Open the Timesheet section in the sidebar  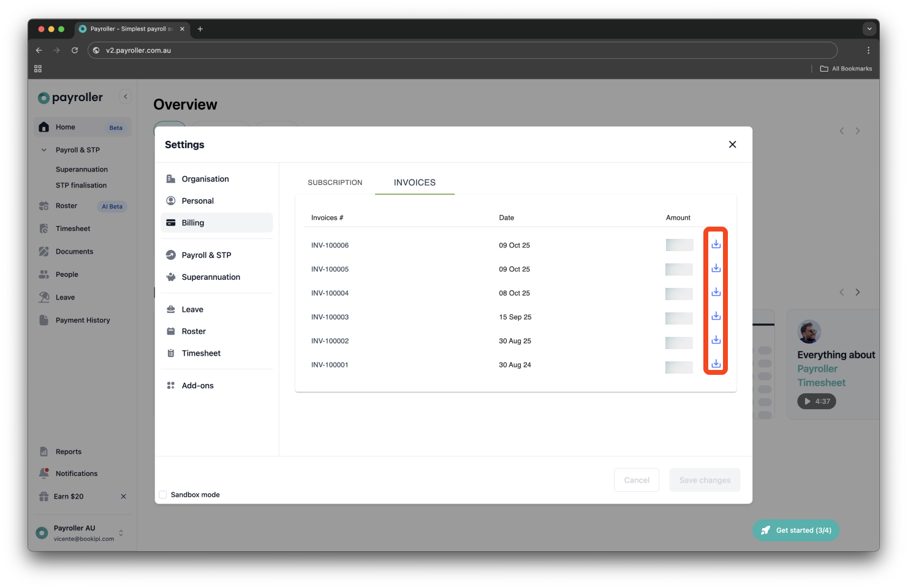73,228
